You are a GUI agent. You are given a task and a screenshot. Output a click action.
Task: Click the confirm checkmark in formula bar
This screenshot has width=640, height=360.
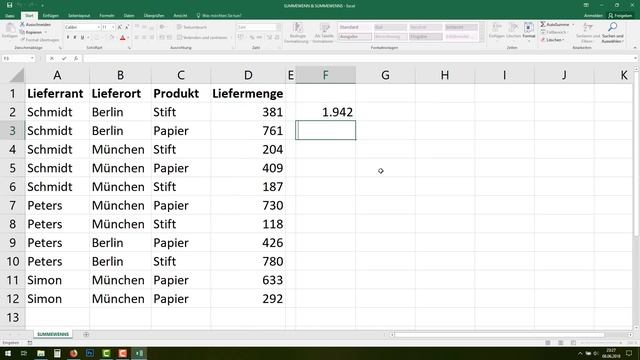(64, 58)
